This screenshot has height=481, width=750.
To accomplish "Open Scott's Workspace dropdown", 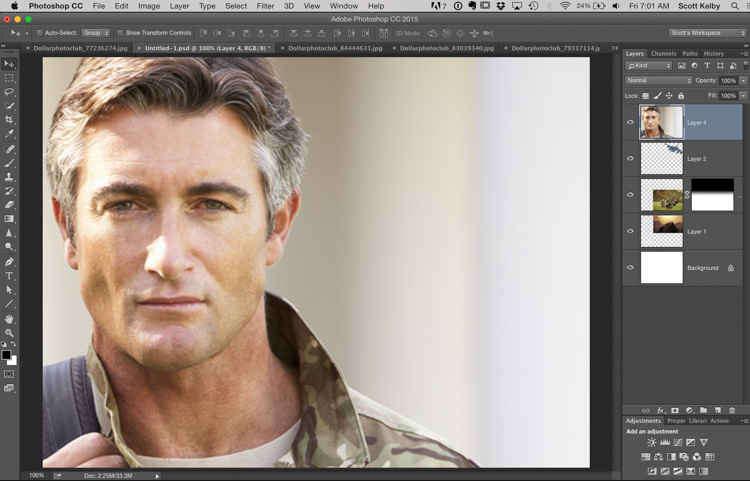I will [x=707, y=33].
